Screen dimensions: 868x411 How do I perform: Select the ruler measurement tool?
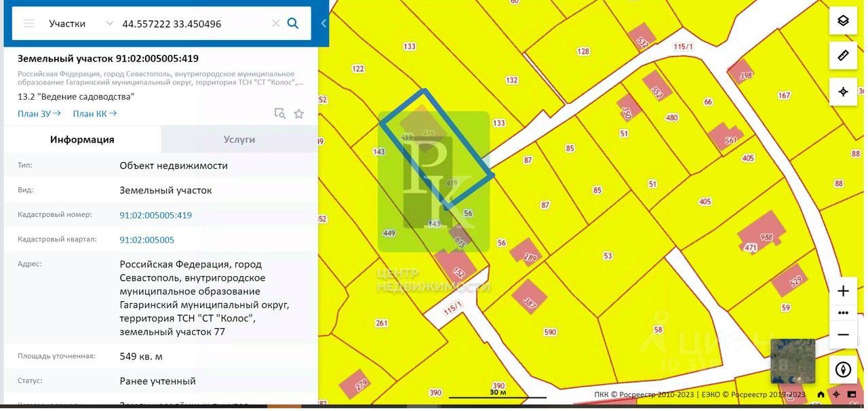pyautogui.click(x=843, y=56)
